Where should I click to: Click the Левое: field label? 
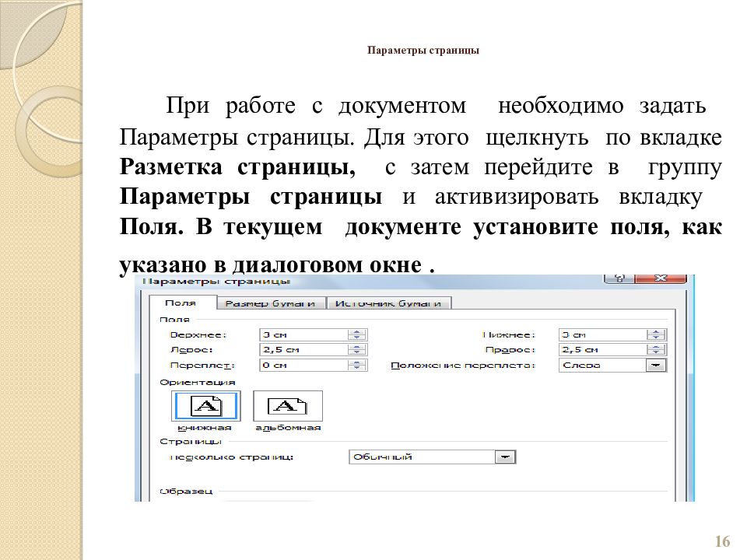coord(191,350)
